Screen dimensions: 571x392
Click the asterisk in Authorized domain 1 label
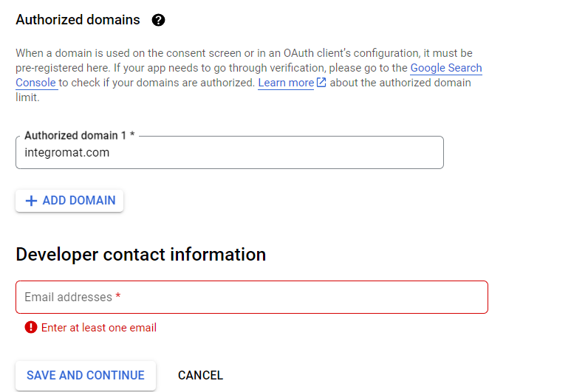132,136
